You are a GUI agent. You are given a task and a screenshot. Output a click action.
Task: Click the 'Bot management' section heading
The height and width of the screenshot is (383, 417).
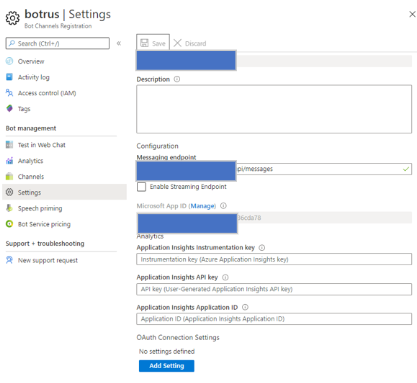coord(31,128)
